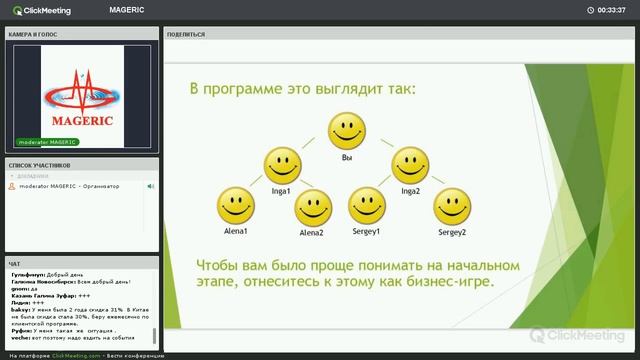Click the ЧАТ panel header
This screenshot has height=360, width=640.
[x=82, y=264]
